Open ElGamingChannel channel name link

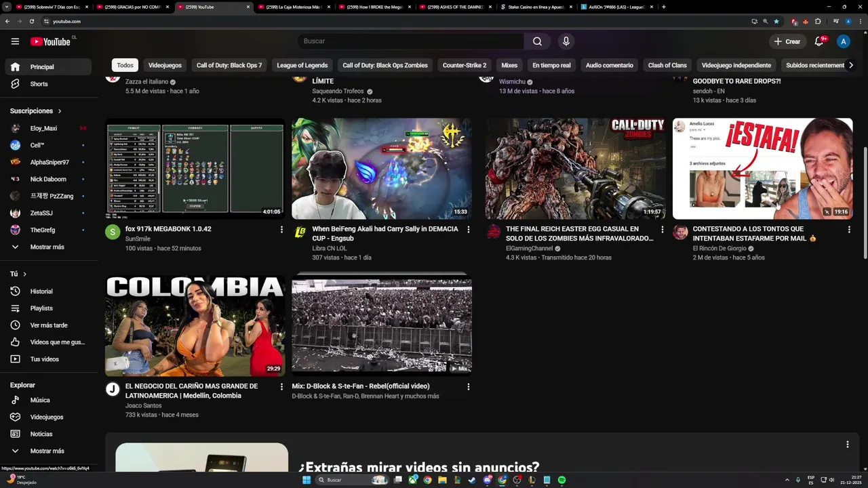tap(529, 249)
